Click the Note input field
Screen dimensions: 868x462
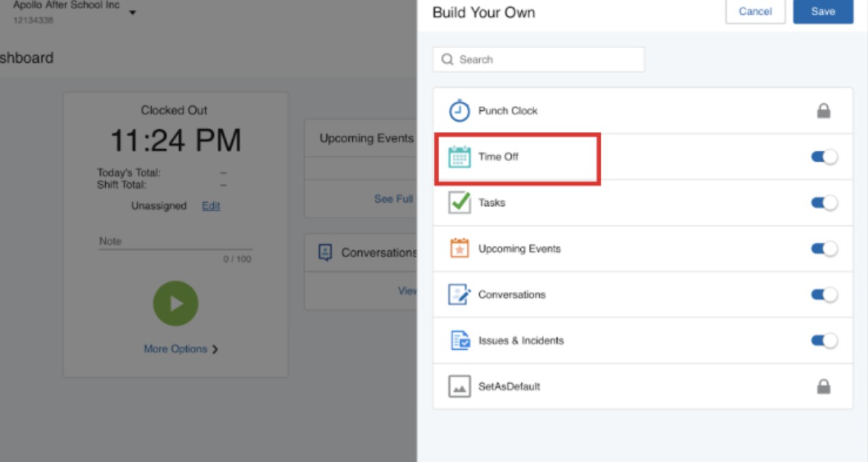coord(176,242)
